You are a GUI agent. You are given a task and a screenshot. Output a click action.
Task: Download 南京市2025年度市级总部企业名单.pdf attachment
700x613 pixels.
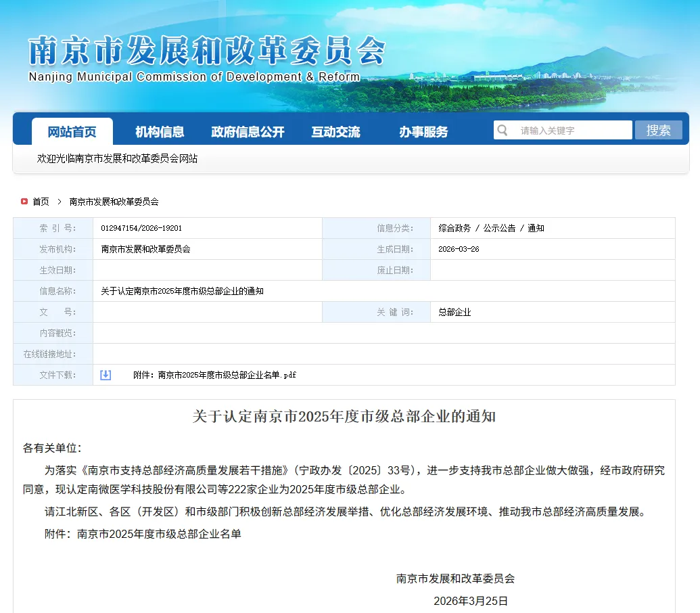(214, 375)
